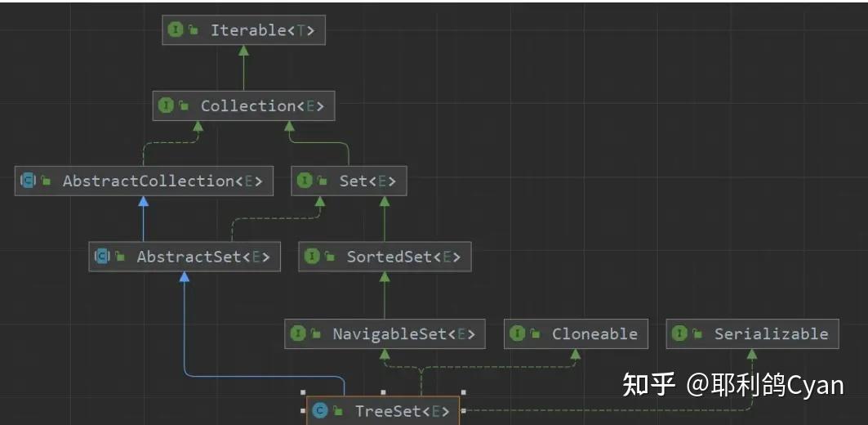
Task: Select the Collection<E> node label
Action: [262, 105]
